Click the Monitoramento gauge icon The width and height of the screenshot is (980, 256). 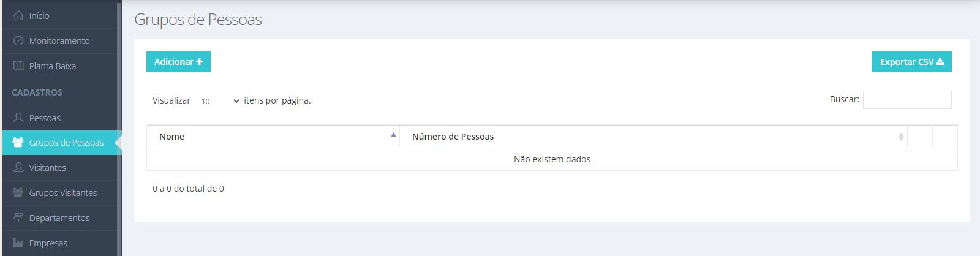[x=18, y=40]
